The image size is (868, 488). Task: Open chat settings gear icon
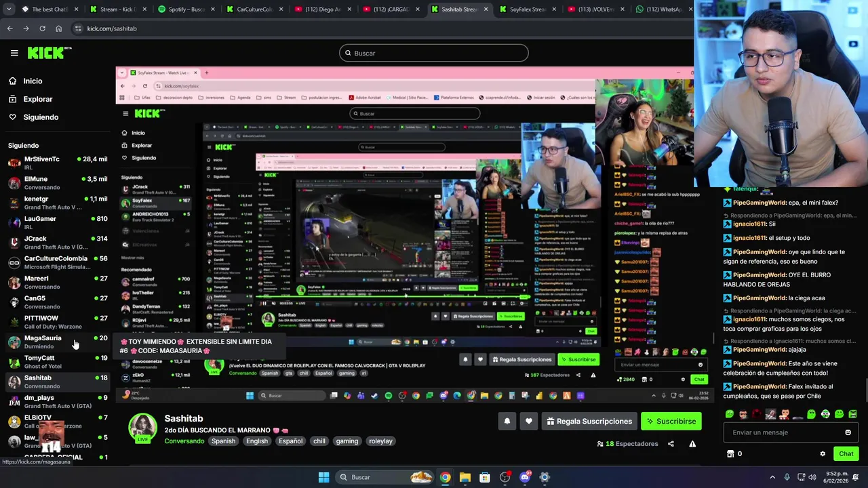click(x=823, y=454)
